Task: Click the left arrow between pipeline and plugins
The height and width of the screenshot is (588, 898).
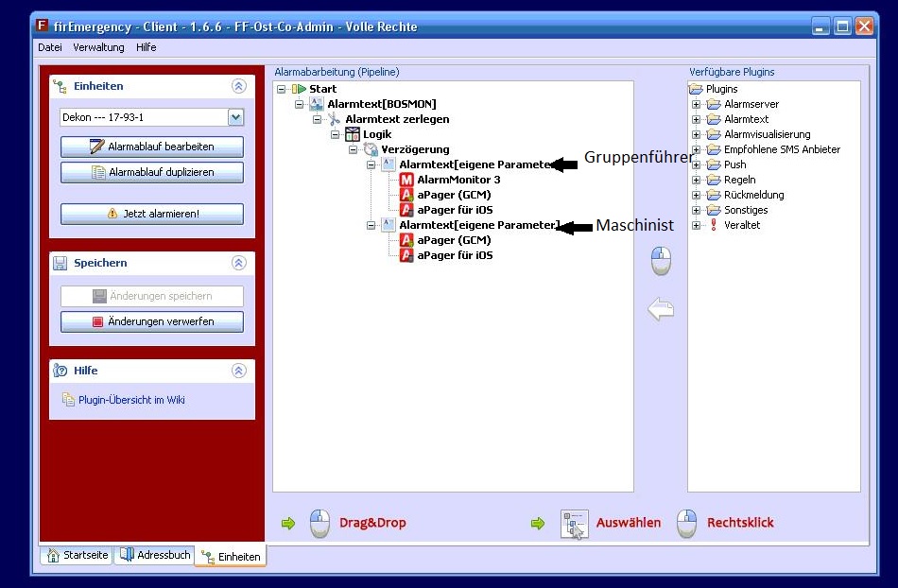Action: [x=661, y=310]
